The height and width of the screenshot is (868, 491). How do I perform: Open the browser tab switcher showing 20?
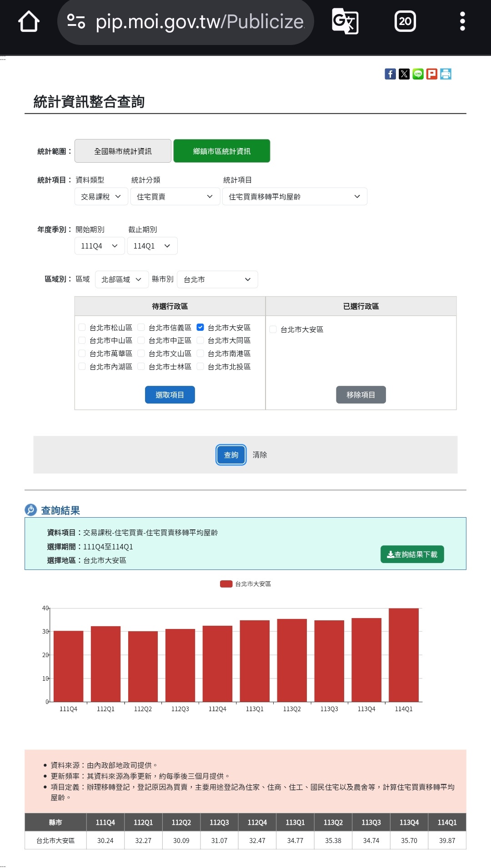tap(405, 21)
